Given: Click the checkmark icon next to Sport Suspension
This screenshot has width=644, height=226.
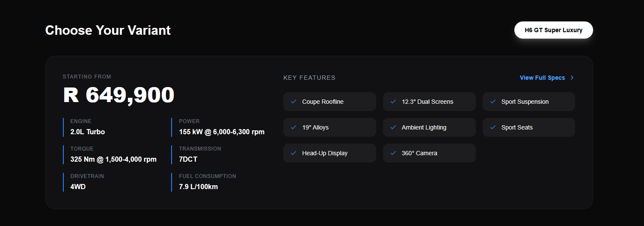Looking at the screenshot, I should 493,102.
